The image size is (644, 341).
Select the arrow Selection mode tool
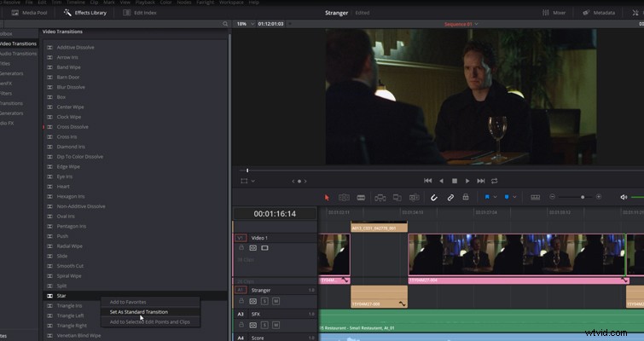click(x=327, y=198)
